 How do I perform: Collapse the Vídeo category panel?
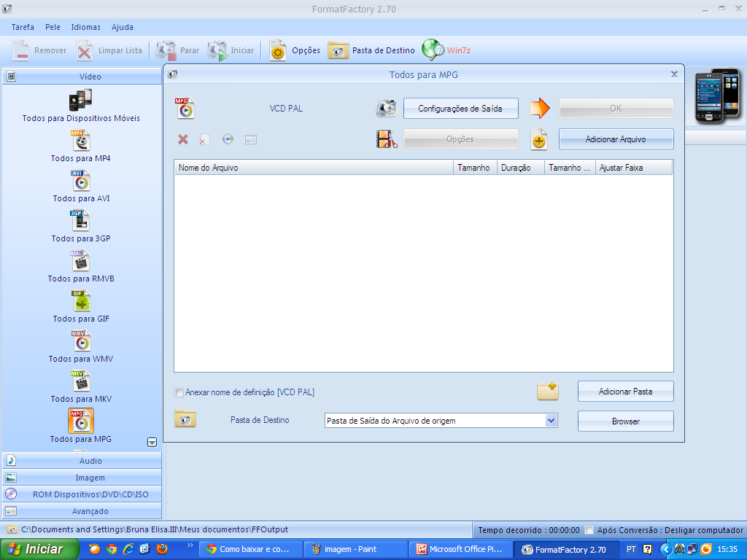tap(82, 76)
